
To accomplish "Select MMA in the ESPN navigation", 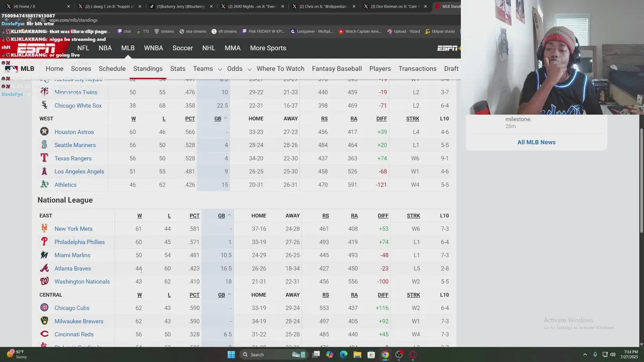I will (x=232, y=48).
